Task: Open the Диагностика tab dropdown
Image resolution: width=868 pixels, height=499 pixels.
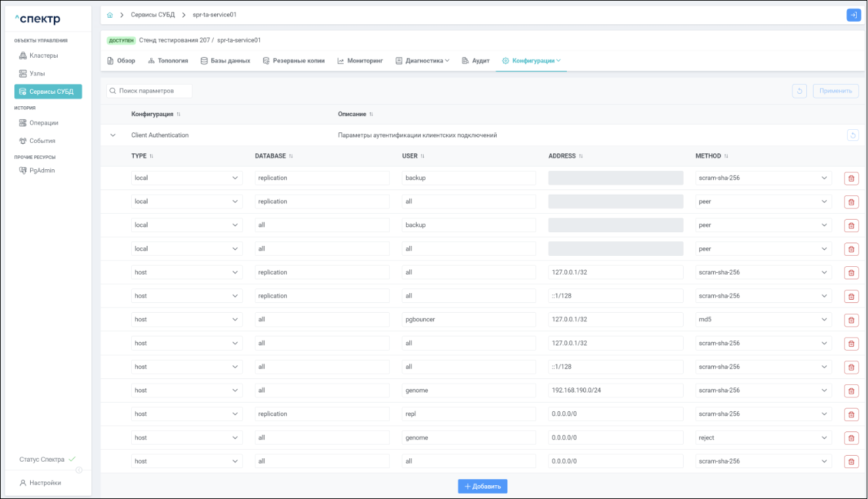Action: click(x=422, y=61)
